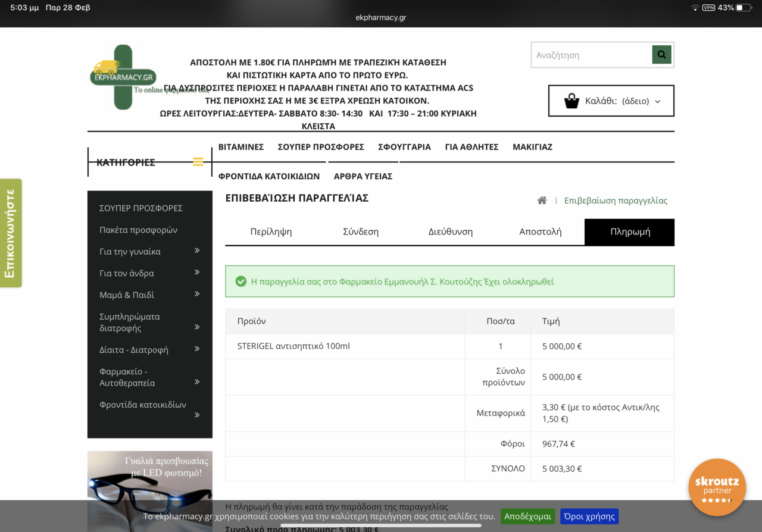Viewport: 762px width, 532px height.
Task: Expand the Καλάθι cart dropdown
Action: [x=657, y=101]
